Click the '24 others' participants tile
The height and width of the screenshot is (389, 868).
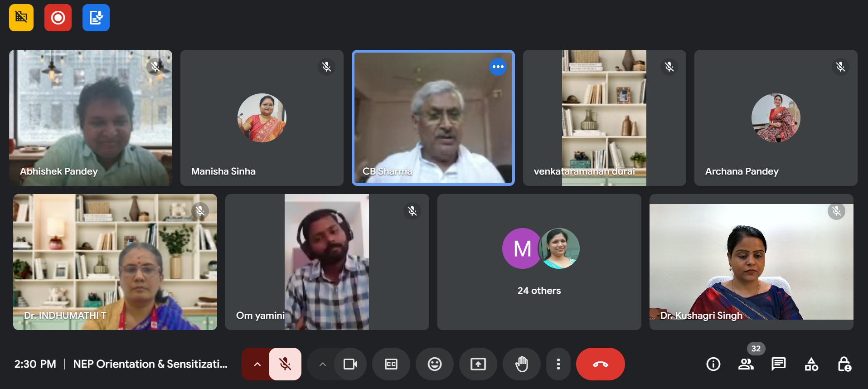click(x=539, y=262)
